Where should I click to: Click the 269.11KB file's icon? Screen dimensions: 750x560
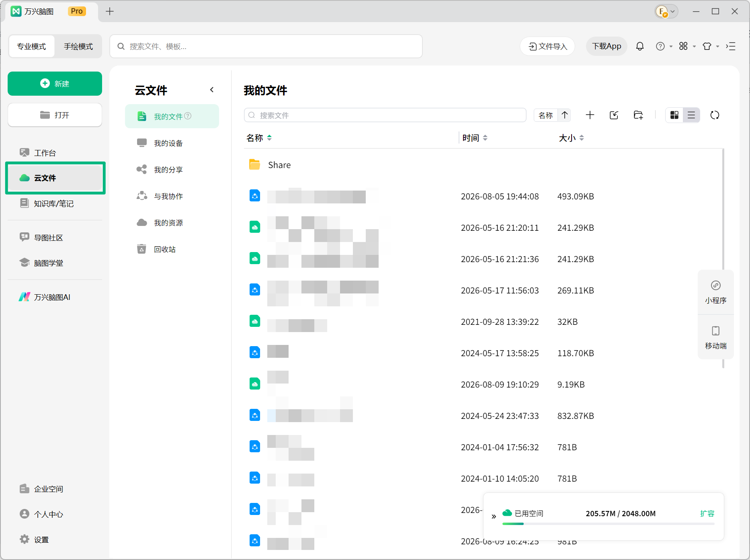tap(255, 290)
